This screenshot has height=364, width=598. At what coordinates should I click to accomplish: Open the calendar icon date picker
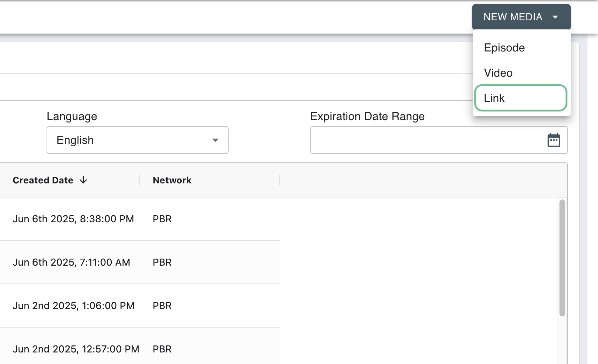pyautogui.click(x=554, y=140)
